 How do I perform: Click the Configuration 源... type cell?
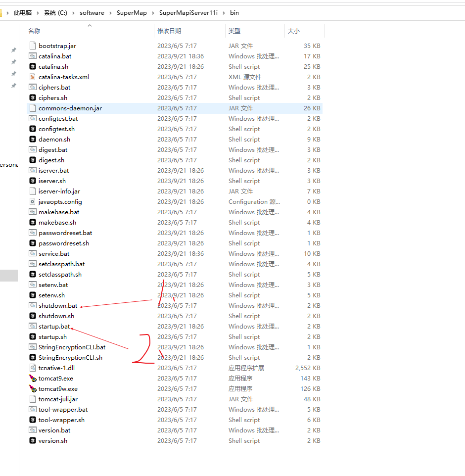click(254, 202)
